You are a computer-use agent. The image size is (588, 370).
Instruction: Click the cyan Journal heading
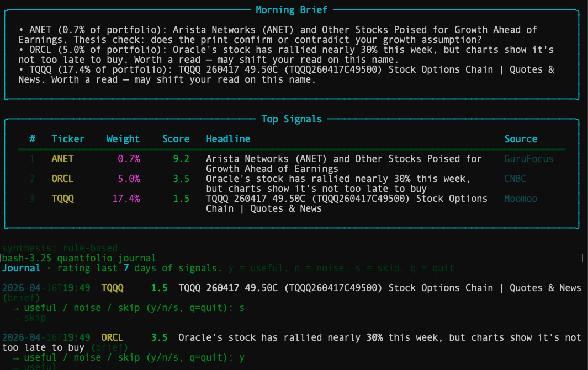[x=21, y=268]
